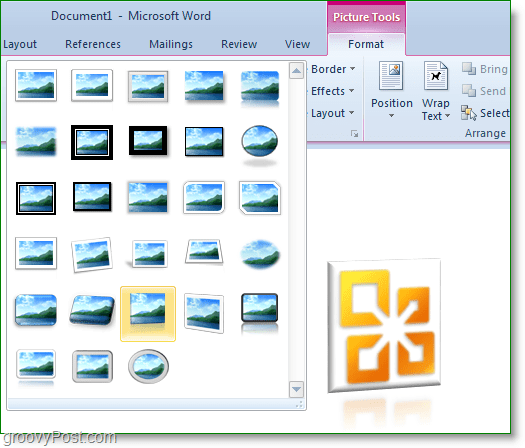Expand the Picture Effects dropdown
This screenshot has width=525, height=448.
point(332,91)
